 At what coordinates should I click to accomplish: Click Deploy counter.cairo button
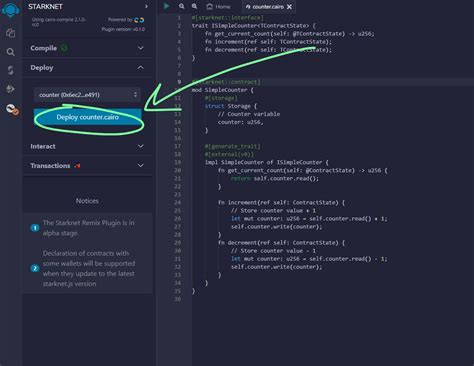tap(88, 117)
